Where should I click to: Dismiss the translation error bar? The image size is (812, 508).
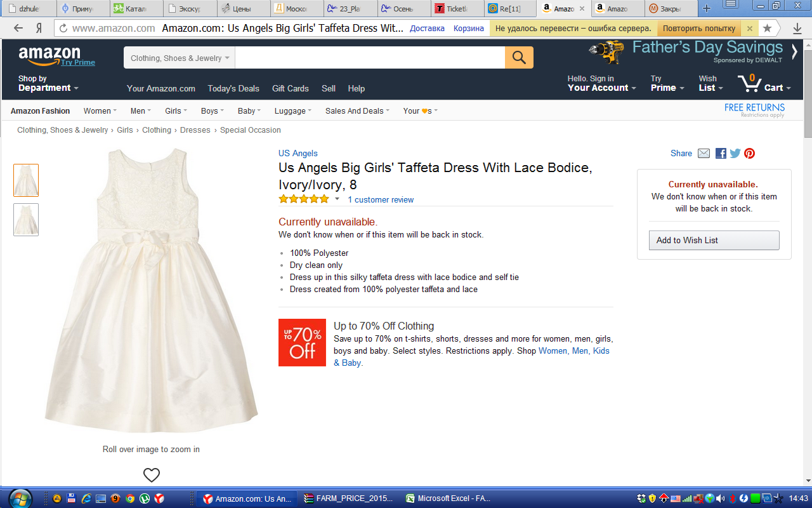coord(749,29)
